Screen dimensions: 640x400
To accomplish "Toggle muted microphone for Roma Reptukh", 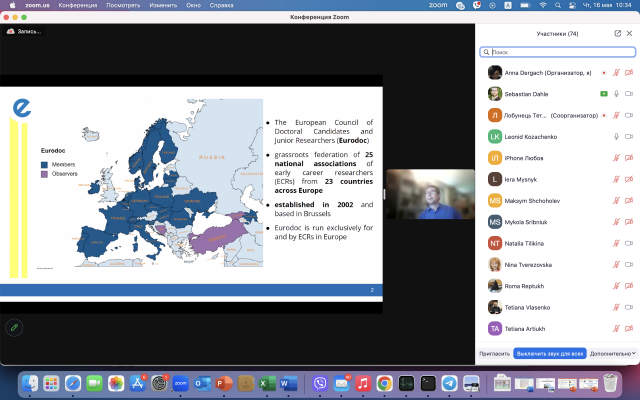I will click(x=616, y=286).
